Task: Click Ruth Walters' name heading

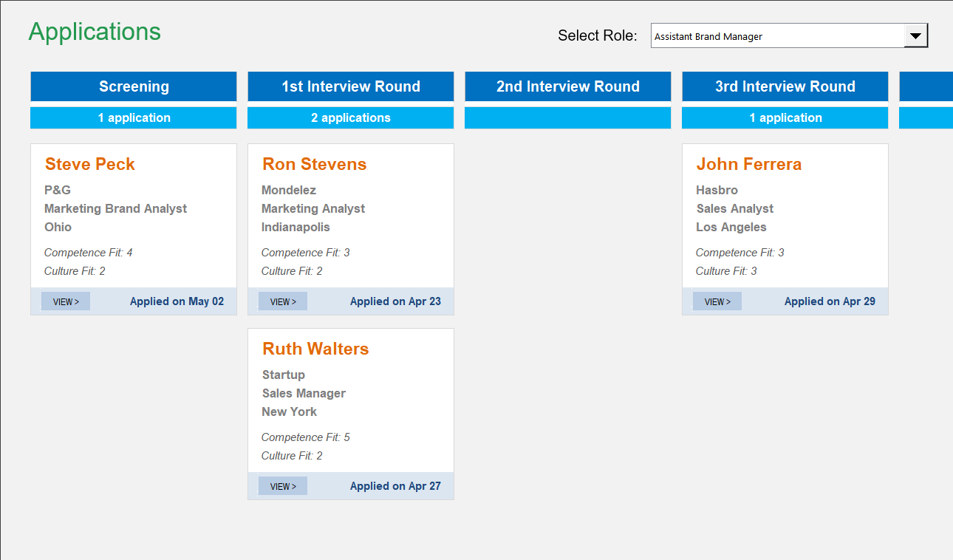Action: (x=315, y=348)
